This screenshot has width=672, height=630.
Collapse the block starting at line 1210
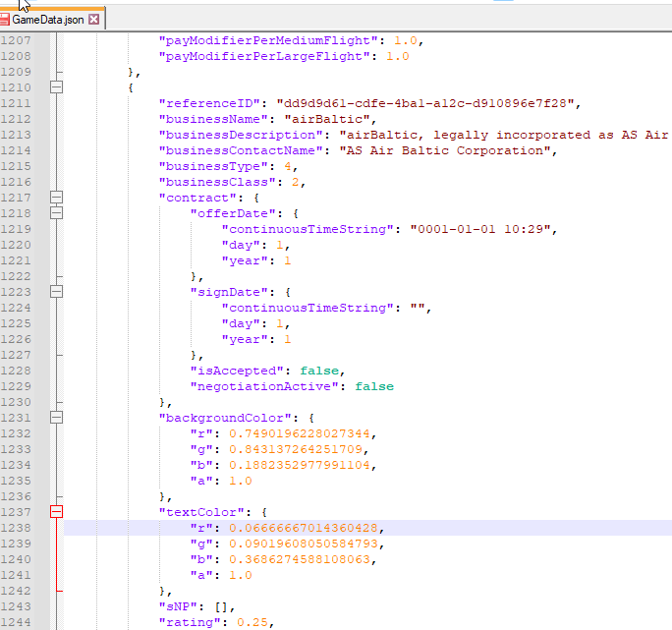57,87
